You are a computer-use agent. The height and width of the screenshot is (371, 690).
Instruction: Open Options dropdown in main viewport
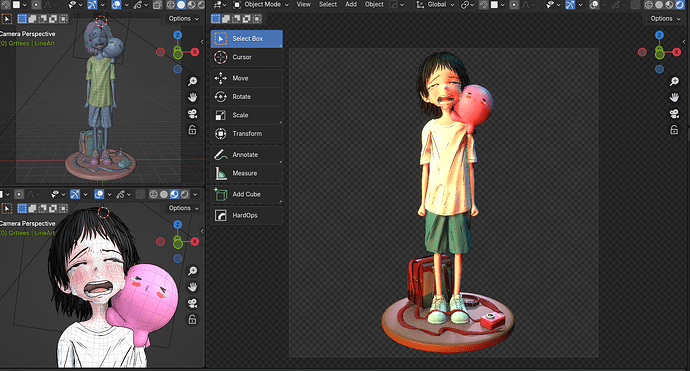[x=665, y=18]
